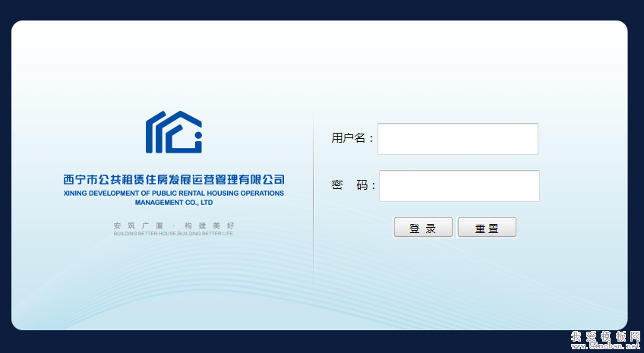Click the MANAGEMENT CO., LTD text line
This screenshot has height=353, width=644.
pyautogui.click(x=174, y=203)
